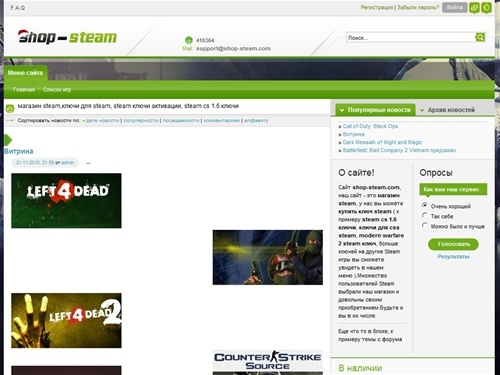Click the О сайте! heading
Image resolution: width=500 pixels, height=375 pixels.
[x=356, y=173]
